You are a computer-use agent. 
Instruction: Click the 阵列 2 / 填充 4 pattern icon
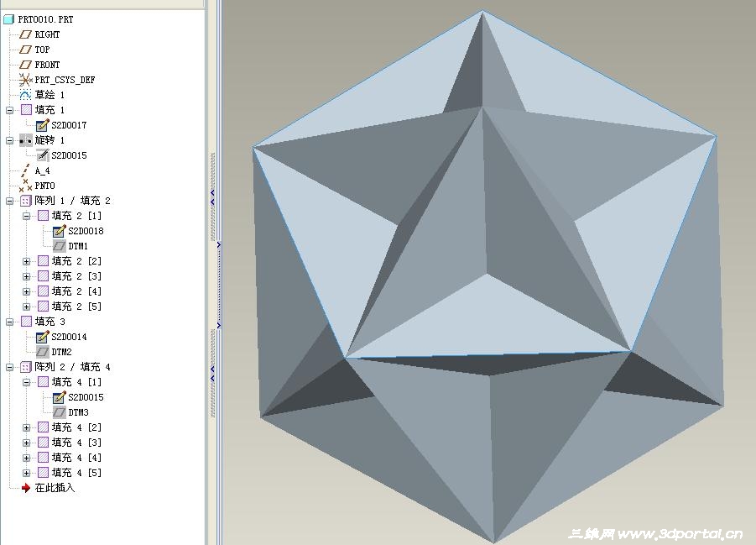(x=26, y=367)
